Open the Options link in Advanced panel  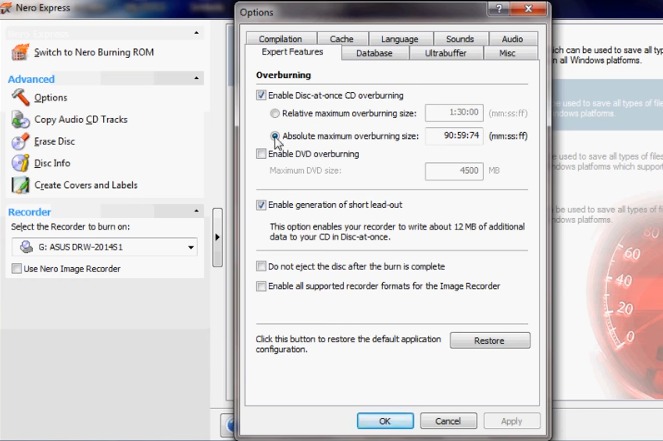[x=51, y=98]
